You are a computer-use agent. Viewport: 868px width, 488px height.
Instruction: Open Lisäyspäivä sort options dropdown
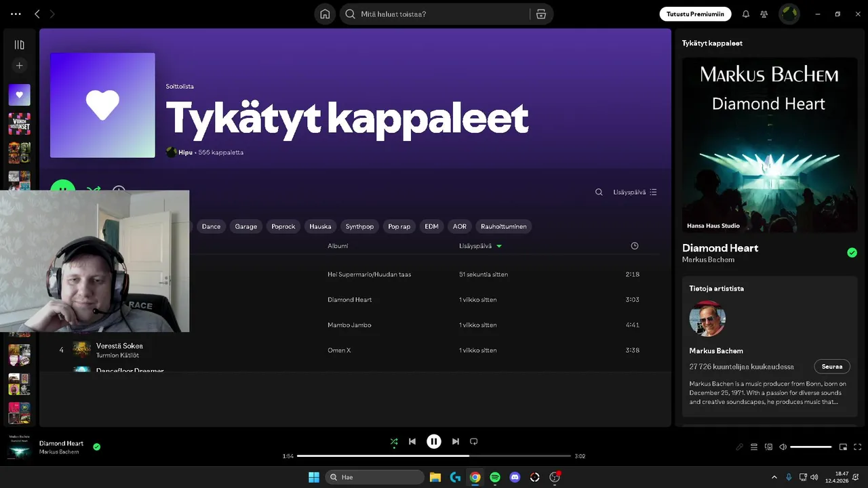pyautogui.click(x=635, y=192)
